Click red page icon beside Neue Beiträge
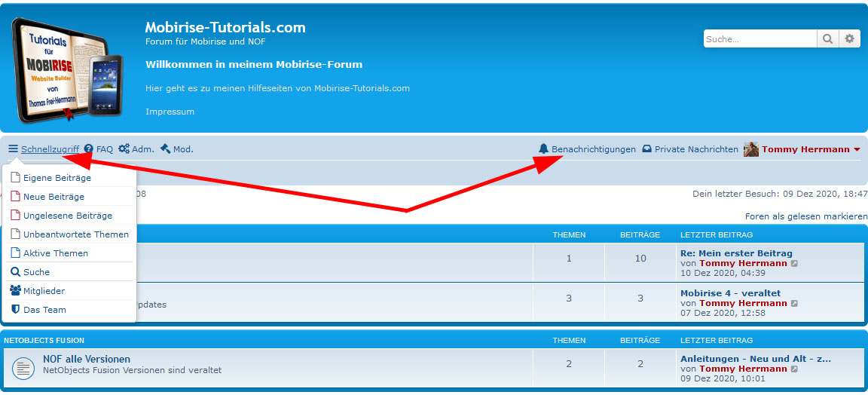Viewport: 868px width, 395px height. pos(16,197)
